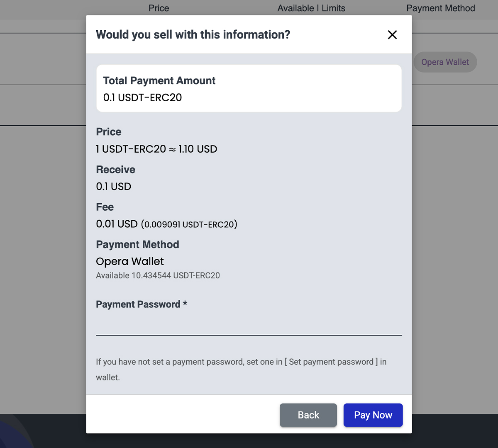The image size is (498, 448).
Task: Click the 0.01 USD fee value
Action: 117,224
